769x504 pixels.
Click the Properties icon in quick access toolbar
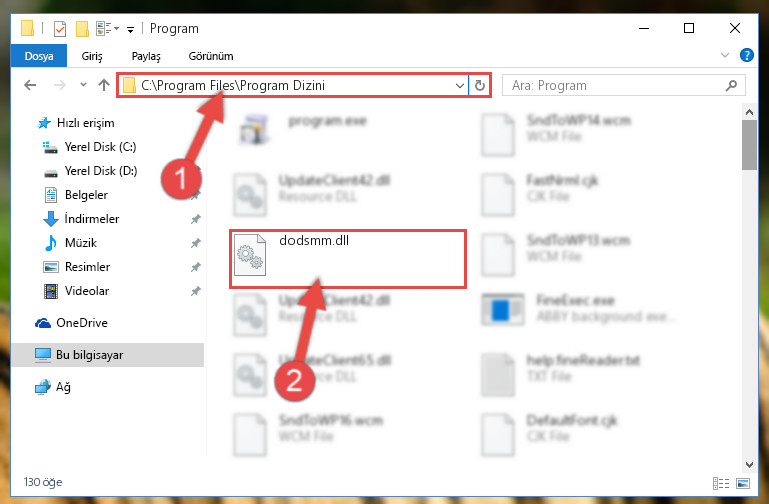pos(60,29)
